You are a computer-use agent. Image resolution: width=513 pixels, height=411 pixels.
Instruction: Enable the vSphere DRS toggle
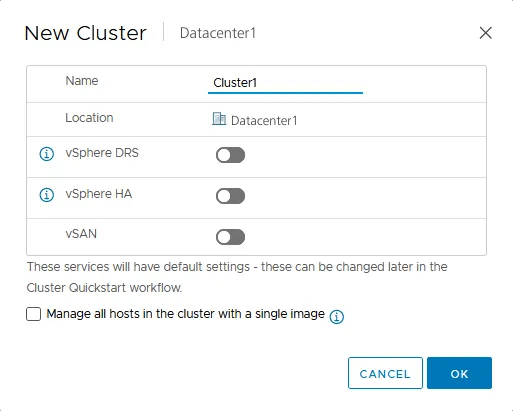[230, 155]
